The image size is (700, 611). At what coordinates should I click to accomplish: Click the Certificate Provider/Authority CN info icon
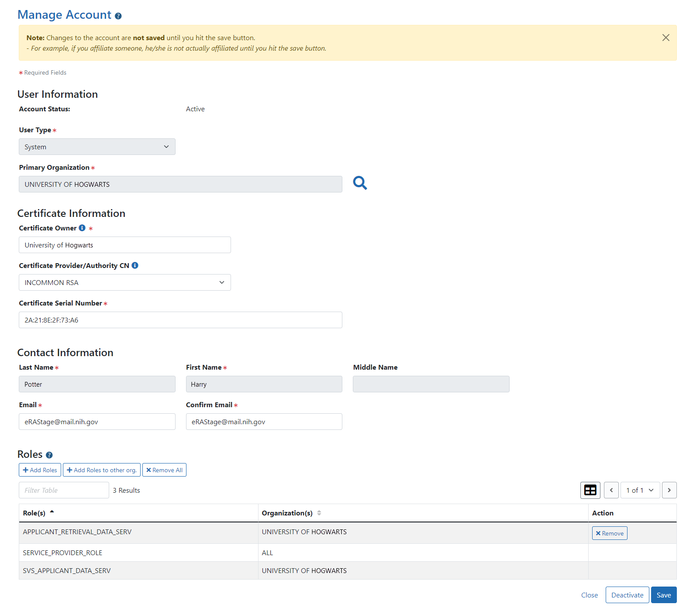tap(135, 265)
